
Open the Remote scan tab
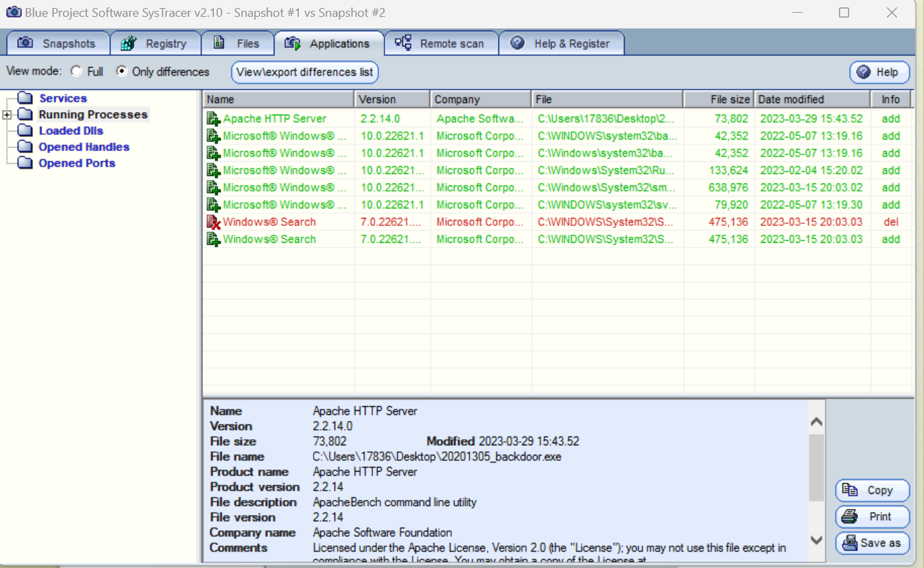pyautogui.click(x=441, y=43)
